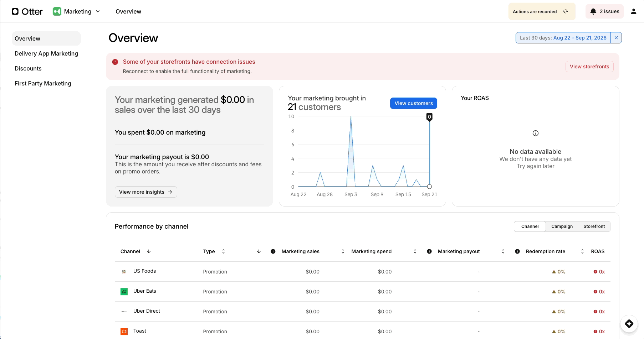
Task: Switch to the Storefront tab
Action: [x=594, y=226]
